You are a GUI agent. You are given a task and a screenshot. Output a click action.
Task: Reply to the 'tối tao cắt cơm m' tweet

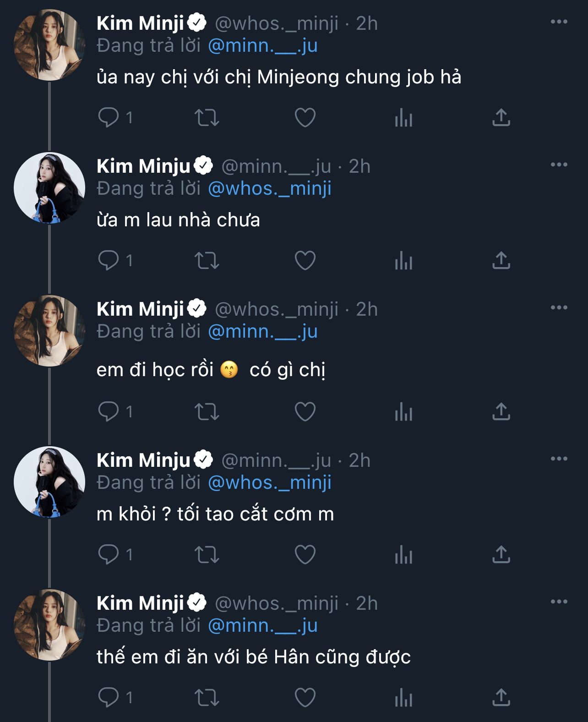pos(109,555)
